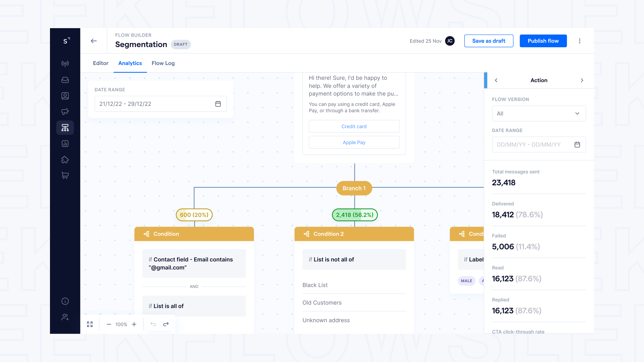The width and height of the screenshot is (644, 362).
Task: Click Save as draft button
Action: [x=488, y=41]
